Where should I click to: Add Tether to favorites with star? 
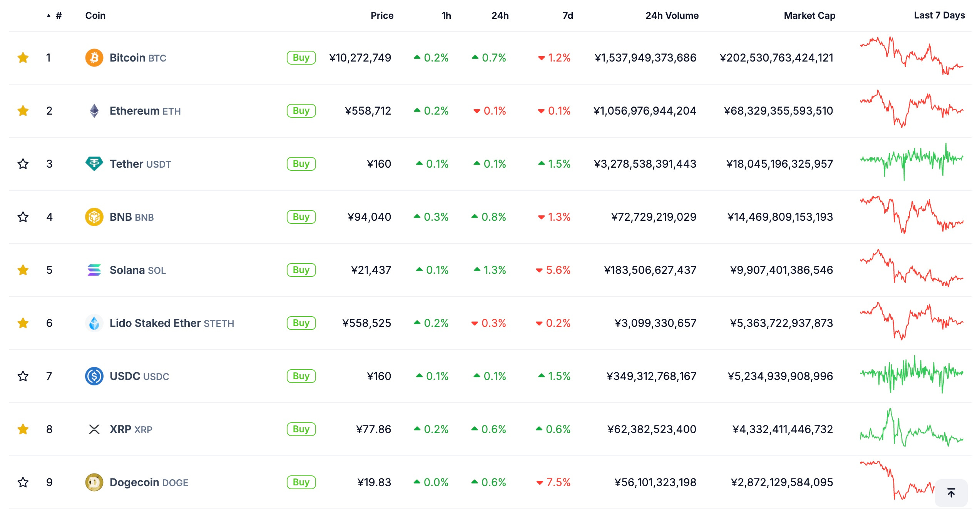tap(23, 164)
